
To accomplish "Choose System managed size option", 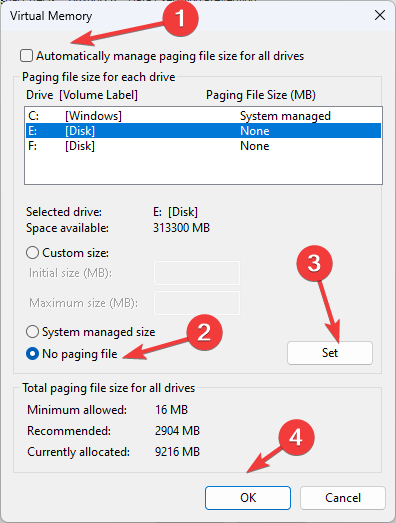I will (32, 332).
